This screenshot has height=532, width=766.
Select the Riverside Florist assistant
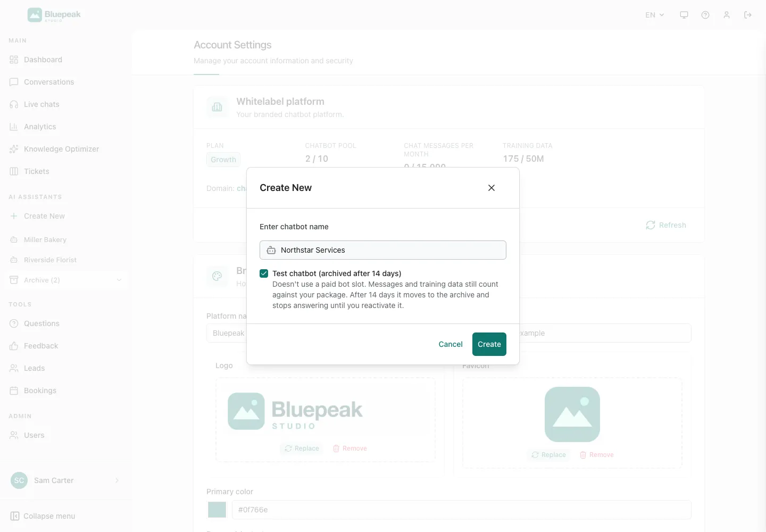point(66,260)
